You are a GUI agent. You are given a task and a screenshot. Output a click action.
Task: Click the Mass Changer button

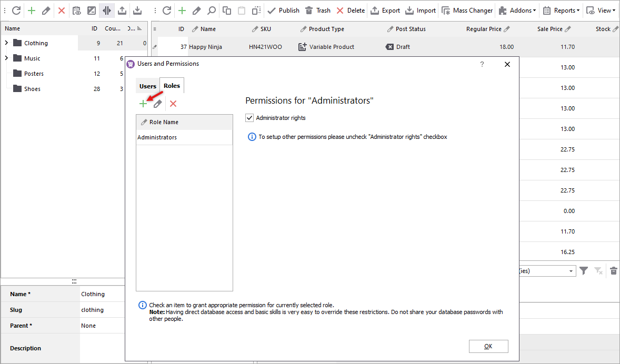point(467,11)
